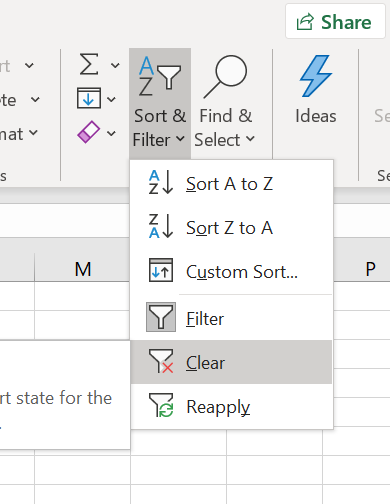Image resolution: width=390 pixels, height=504 pixels.
Task: Click the Clear filter funnel icon
Action: pyautogui.click(x=161, y=361)
